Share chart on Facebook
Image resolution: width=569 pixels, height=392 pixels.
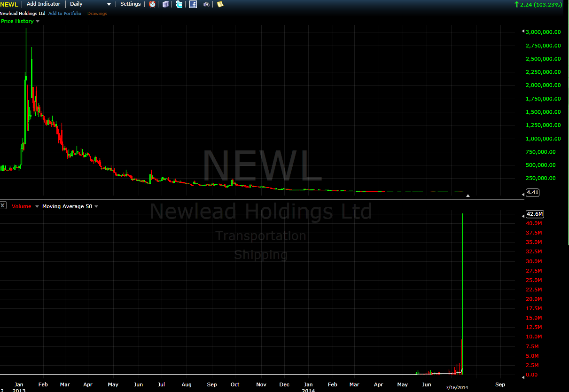193,4
